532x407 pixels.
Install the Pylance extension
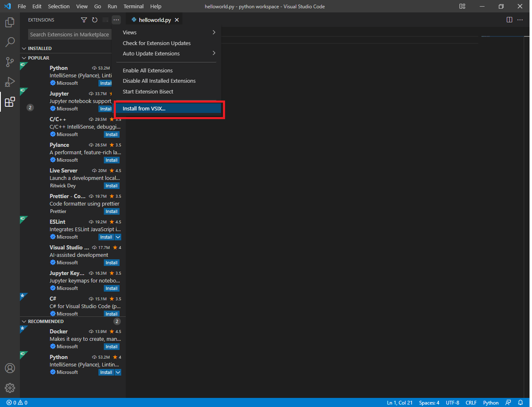pos(111,160)
